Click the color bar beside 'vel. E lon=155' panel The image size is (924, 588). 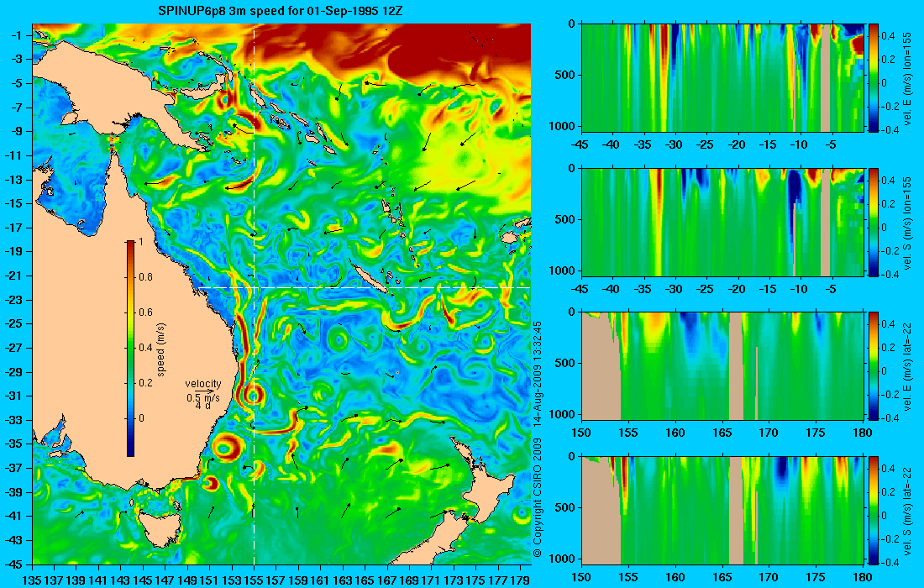(874, 78)
